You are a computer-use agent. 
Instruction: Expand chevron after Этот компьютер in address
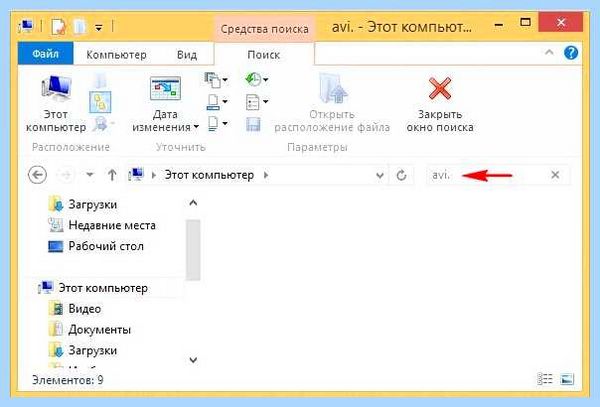(x=266, y=175)
